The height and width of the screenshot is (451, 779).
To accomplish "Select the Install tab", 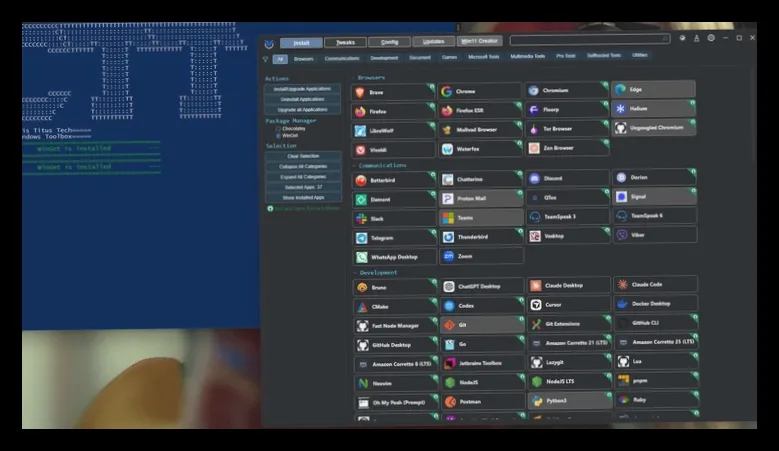I will pyautogui.click(x=301, y=43).
